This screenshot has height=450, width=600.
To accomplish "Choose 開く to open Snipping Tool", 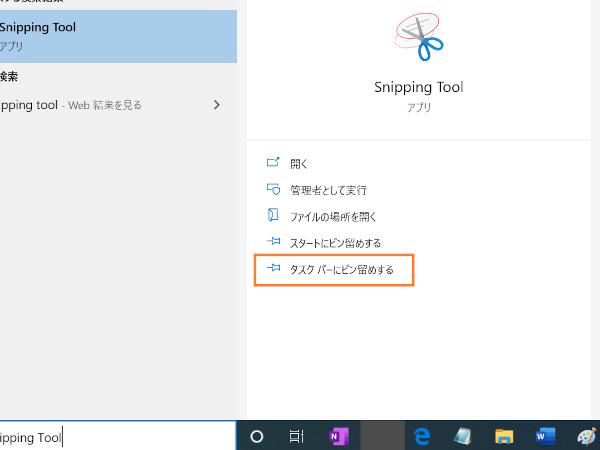I will click(x=299, y=164).
